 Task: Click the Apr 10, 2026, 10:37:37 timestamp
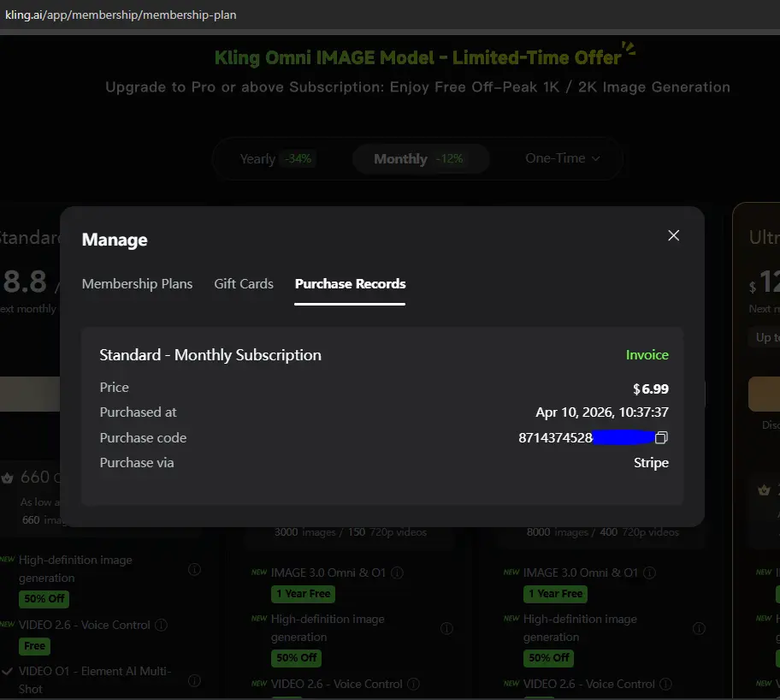[602, 412]
